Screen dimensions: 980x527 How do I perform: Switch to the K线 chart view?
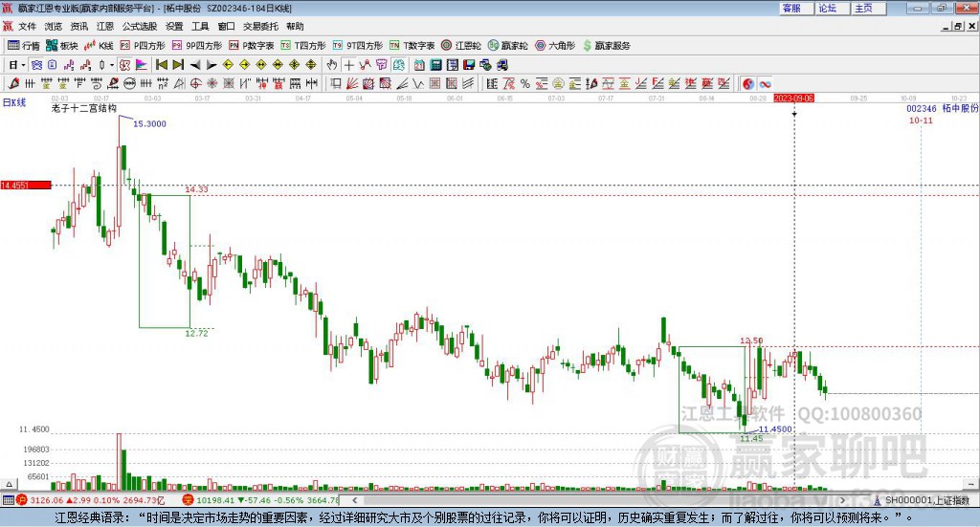(99, 46)
